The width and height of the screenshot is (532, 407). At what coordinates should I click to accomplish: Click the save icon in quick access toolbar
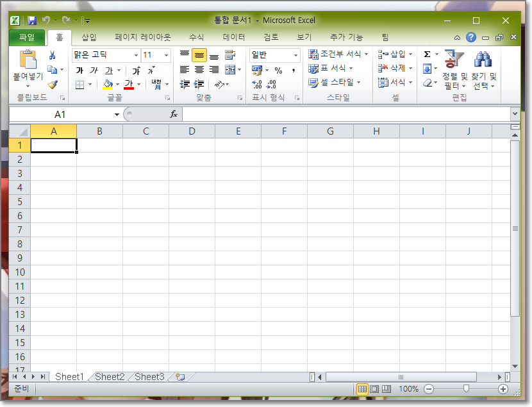(x=32, y=21)
